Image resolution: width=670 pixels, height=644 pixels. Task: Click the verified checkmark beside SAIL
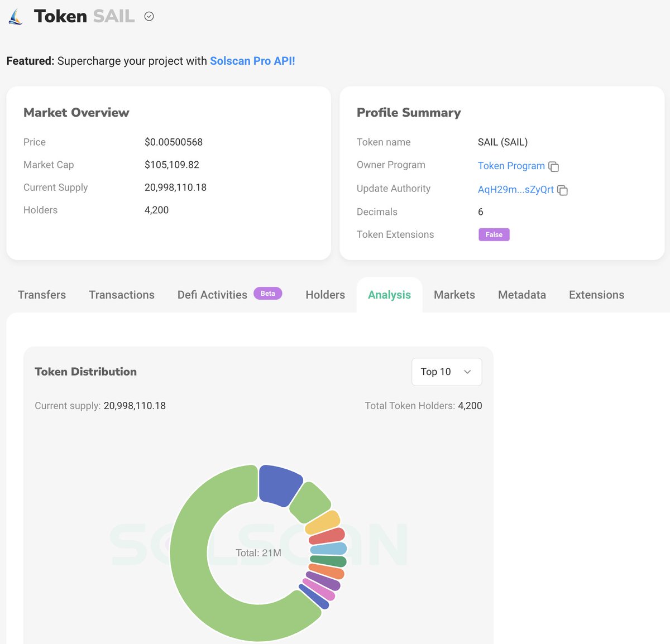(149, 17)
